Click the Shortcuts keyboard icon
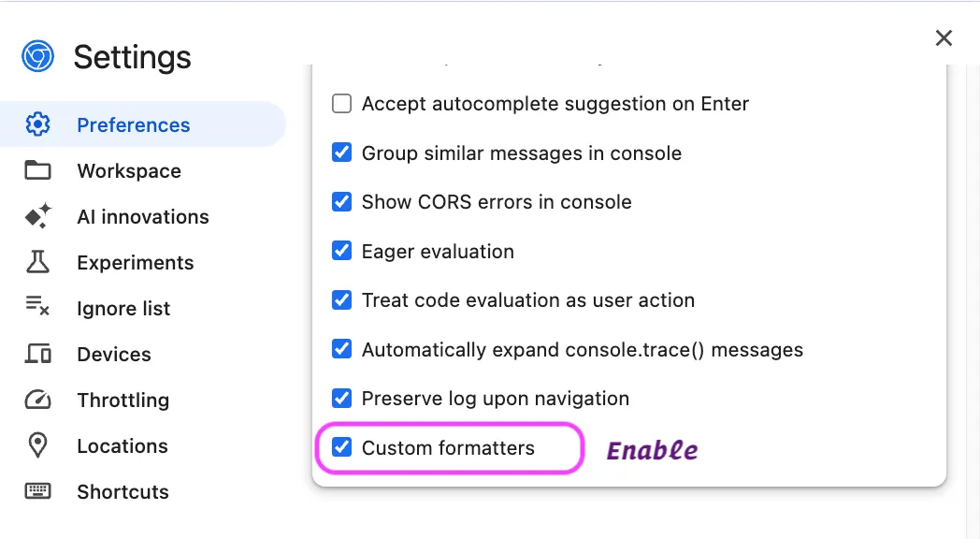The height and width of the screenshot is (539, 980). [37, 491]
